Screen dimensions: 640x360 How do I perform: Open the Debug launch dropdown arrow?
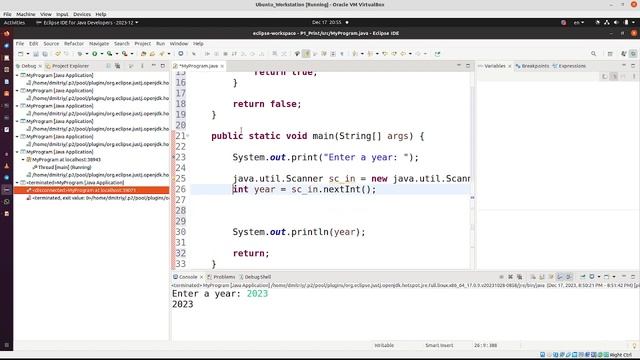pos(87,54)
